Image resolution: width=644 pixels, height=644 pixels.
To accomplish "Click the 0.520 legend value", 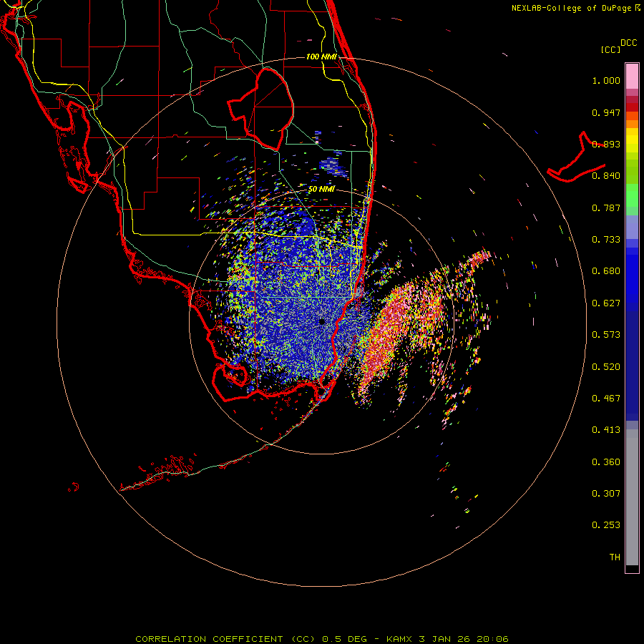I will tap(606, 367).
